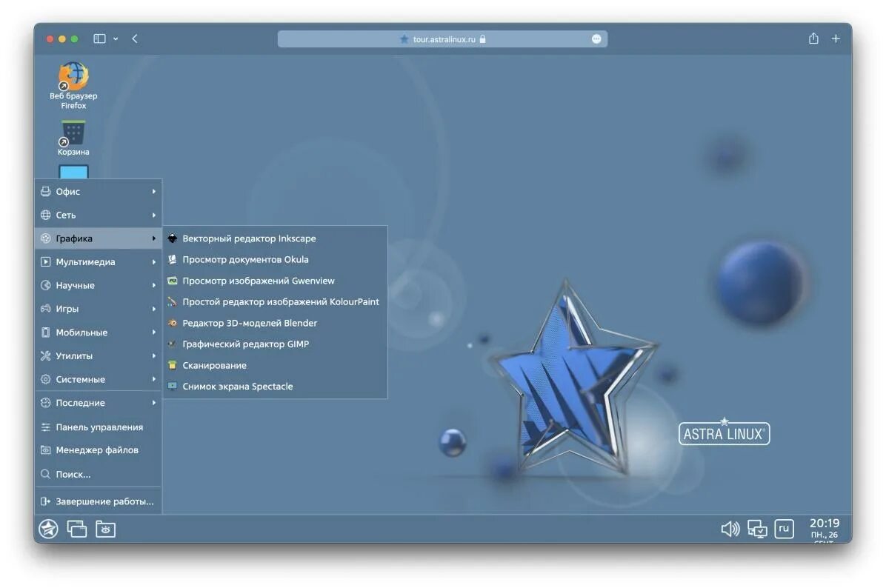Image resolution: width=886 pixels, height=588 pixels.
Task: Expand the Системные submenu arrow
Action: 153,379
